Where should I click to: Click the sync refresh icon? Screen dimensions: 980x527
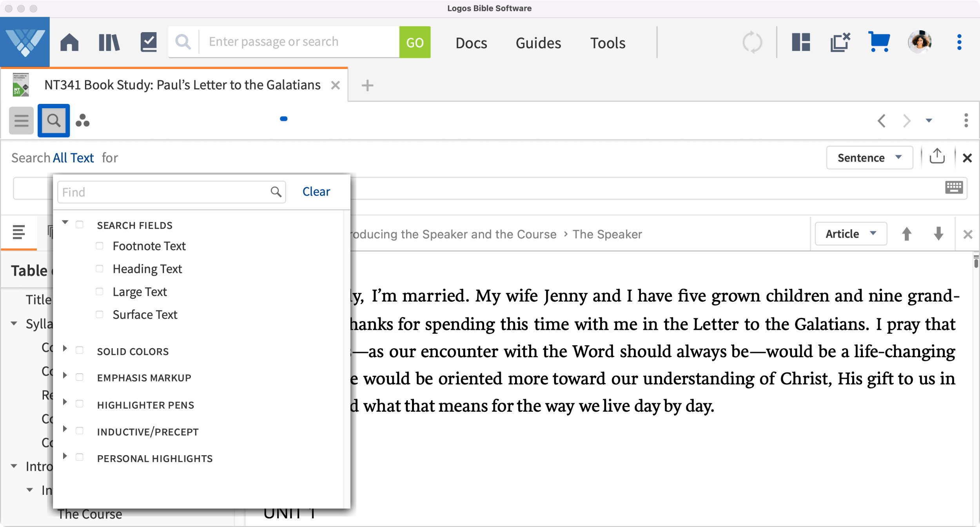pyautogui.click(x=752, y=42)
